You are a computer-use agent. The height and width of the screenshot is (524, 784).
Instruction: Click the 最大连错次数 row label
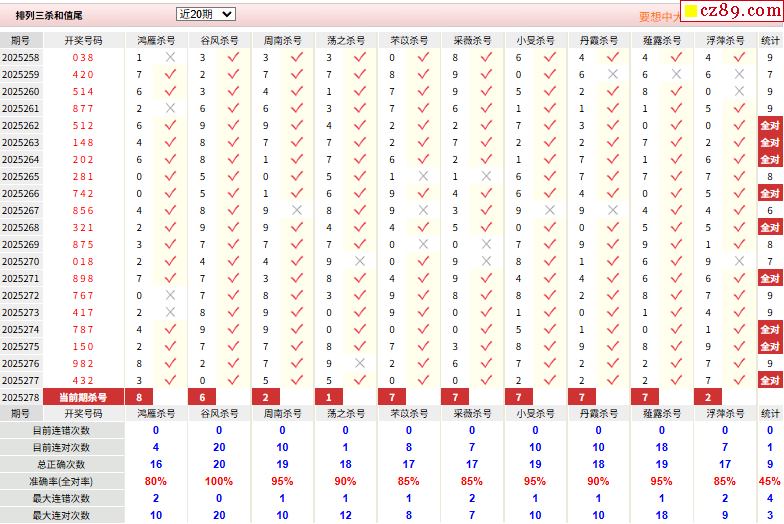click(x=62, y=498)
